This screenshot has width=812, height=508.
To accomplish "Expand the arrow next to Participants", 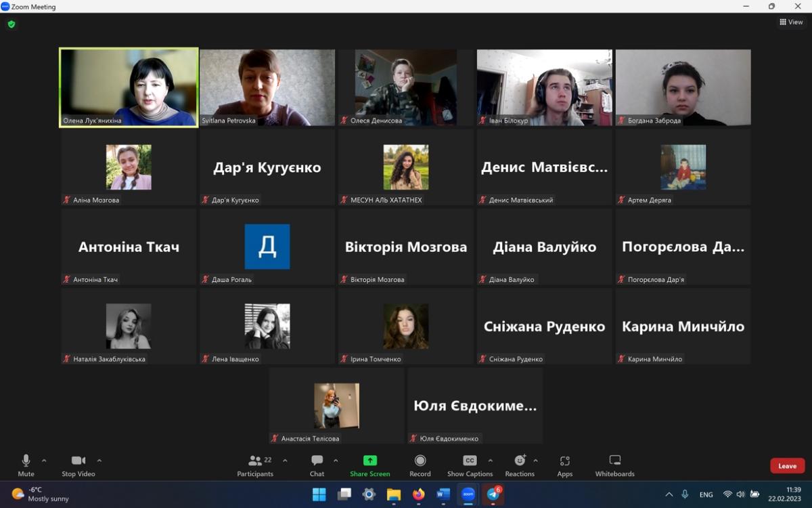I will 285,461.
